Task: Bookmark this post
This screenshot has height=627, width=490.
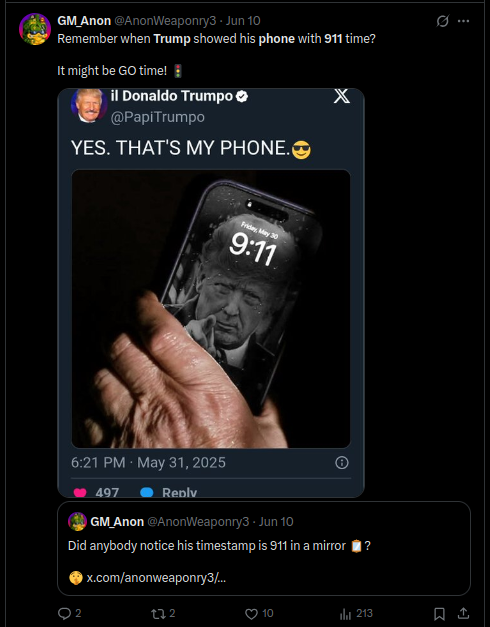Action: [439, 613]
